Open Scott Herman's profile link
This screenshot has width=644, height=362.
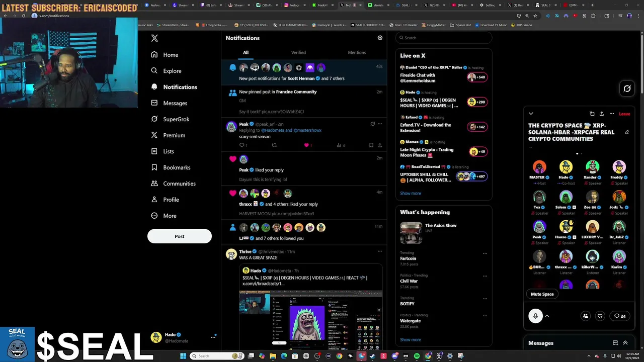(301, 78)
